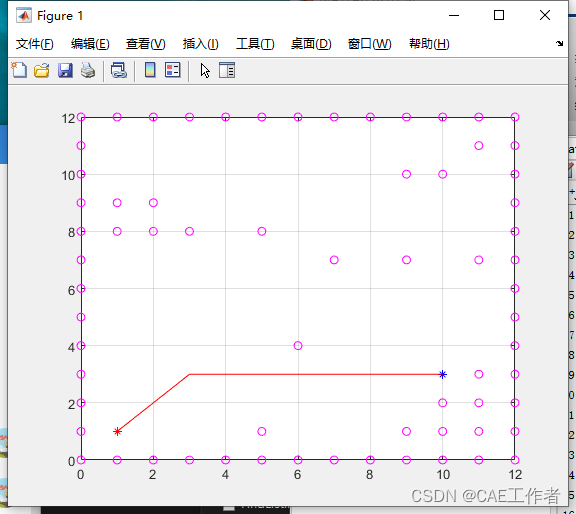Open the 插入(I) menu

[201, 44]
